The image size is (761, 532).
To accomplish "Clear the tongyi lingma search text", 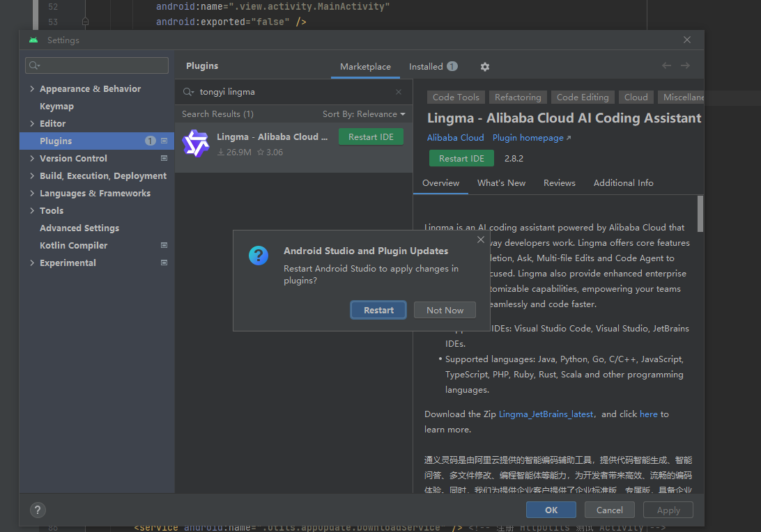I will pos(399,92).
